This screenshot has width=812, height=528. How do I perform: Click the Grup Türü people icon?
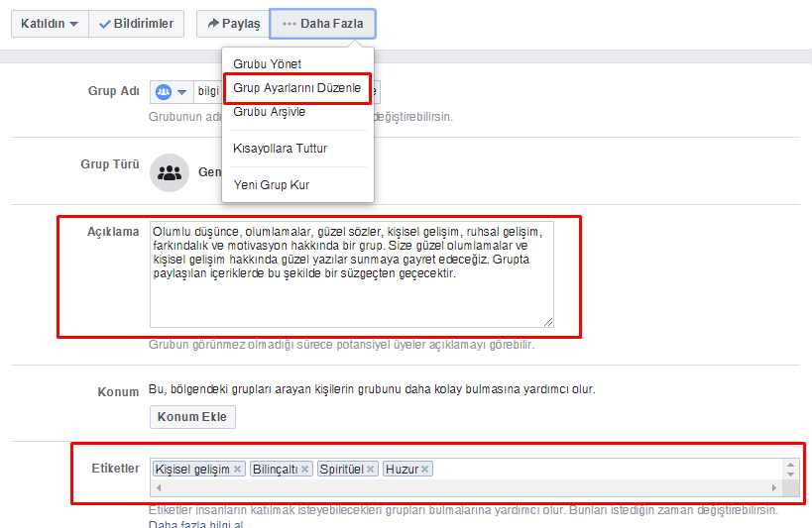coord(170,172)
